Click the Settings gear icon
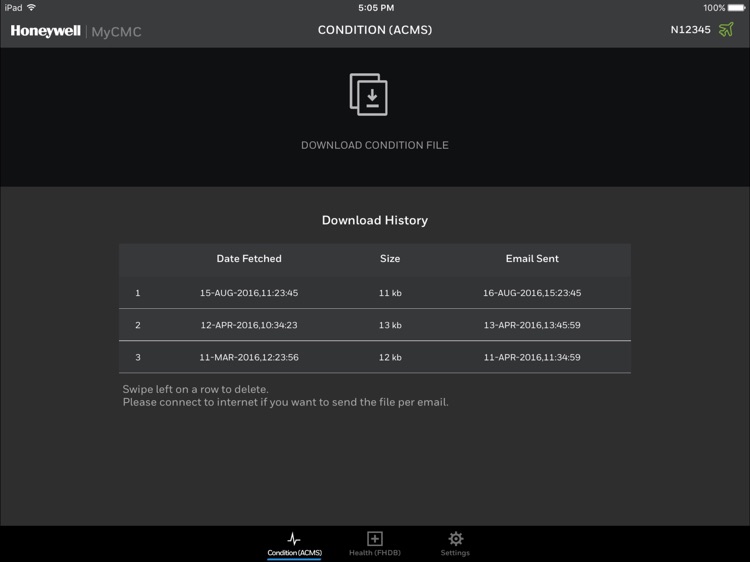This screenshot has width=750, height=562. point(455,539)
